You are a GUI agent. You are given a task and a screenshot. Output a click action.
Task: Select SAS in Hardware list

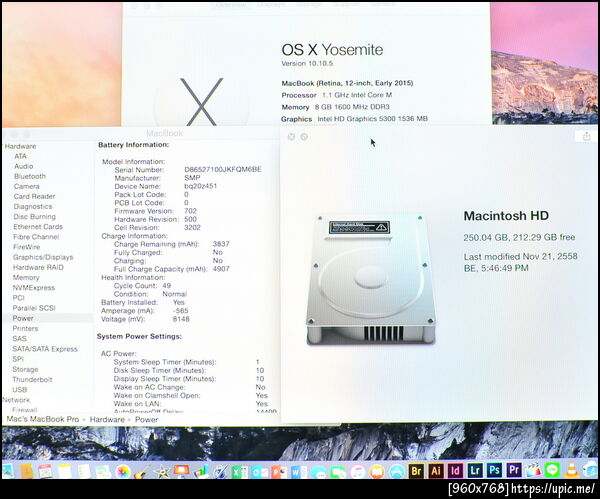point(19,339)
